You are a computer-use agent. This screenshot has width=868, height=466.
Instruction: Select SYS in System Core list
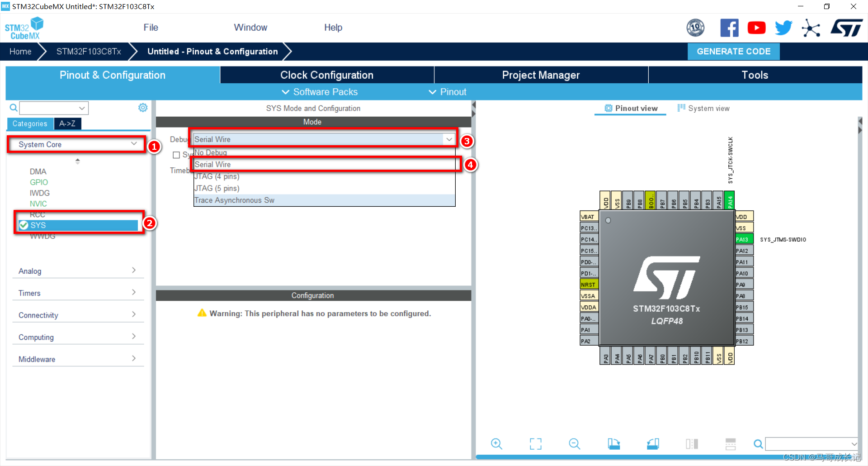78,225
